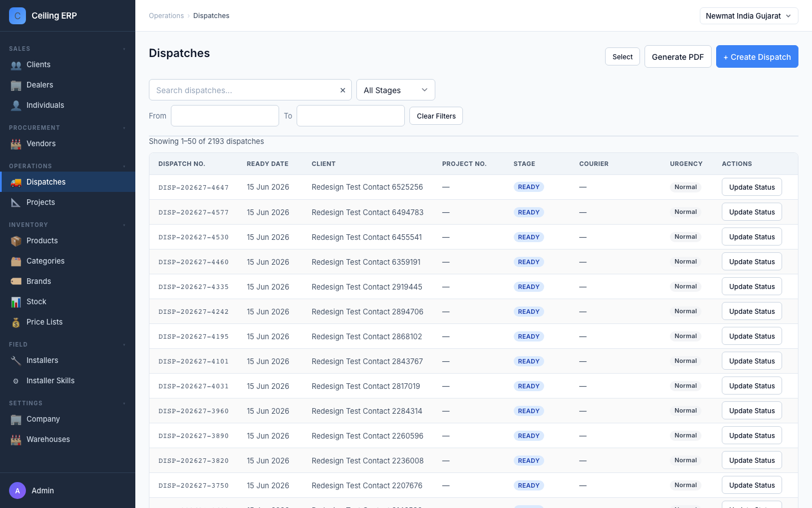
Task: Click Generate PDF
Action: pos(678,56)
